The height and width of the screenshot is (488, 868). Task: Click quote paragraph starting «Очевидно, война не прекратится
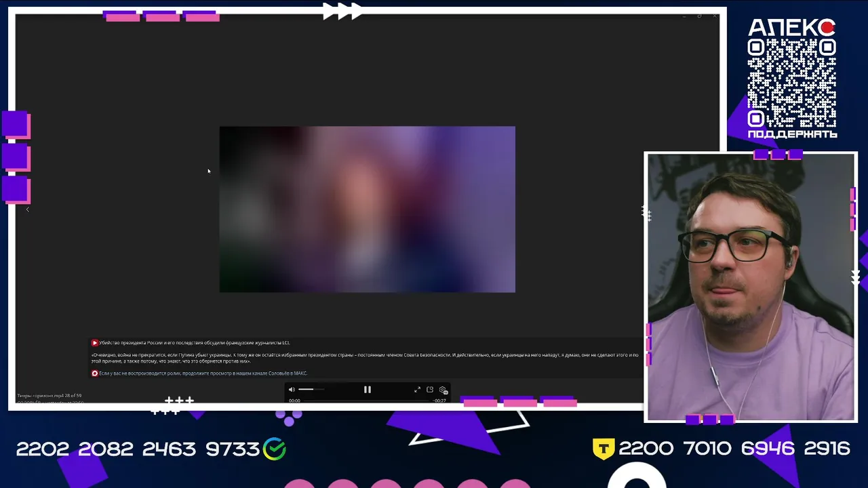point(365,358)
